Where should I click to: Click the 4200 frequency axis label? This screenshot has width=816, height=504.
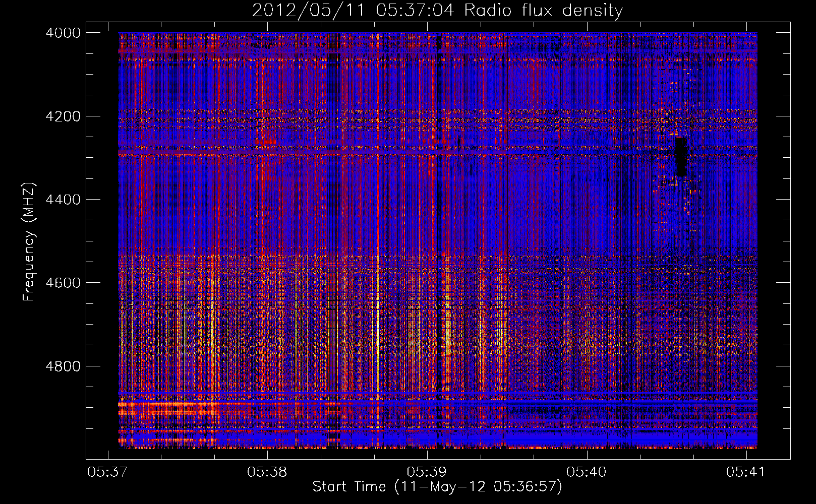tap(63, 116)
